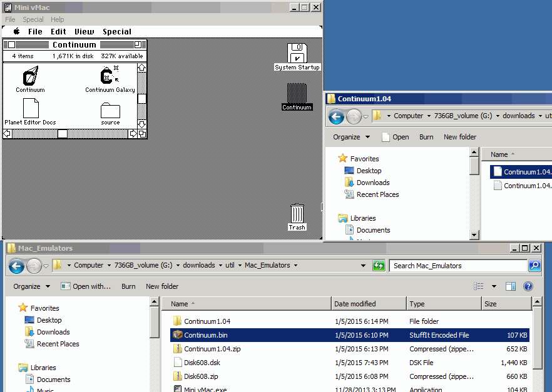Click the Mac window scroll right arrow

pos(133,134)
